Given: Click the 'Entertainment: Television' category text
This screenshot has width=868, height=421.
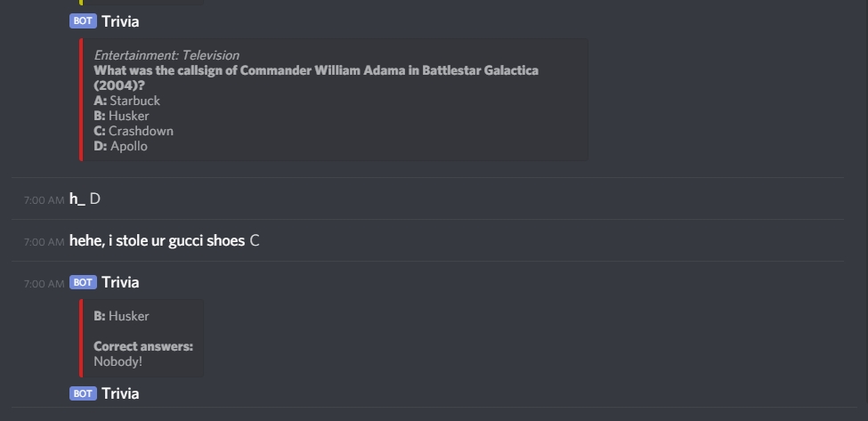Looking at the screenshot, I should tap(166, 55).
